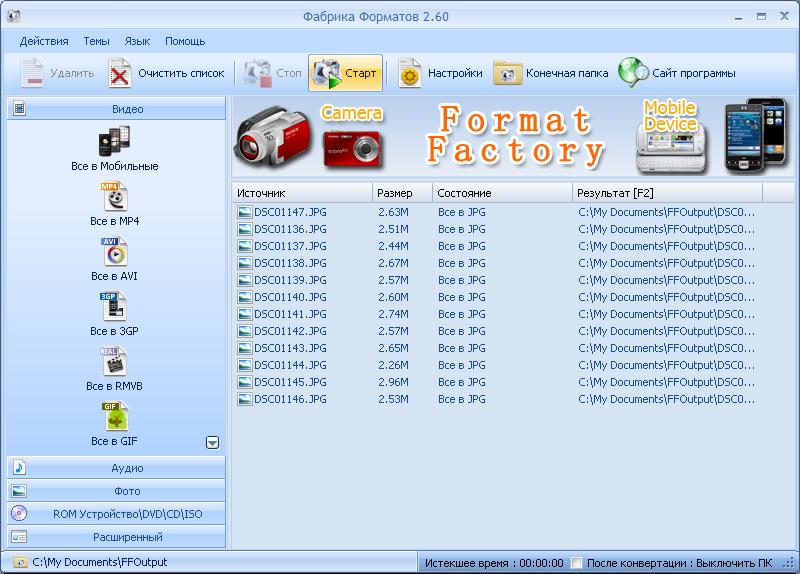This screenshot has width=800, height=574.
Task: Click the output folder icon in status bar
Action: 20,562
